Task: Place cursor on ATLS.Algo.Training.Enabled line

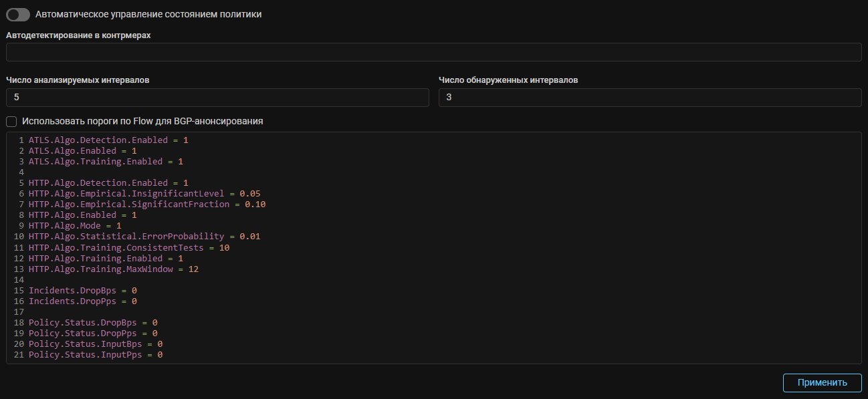Action: [x=106, y=162]
